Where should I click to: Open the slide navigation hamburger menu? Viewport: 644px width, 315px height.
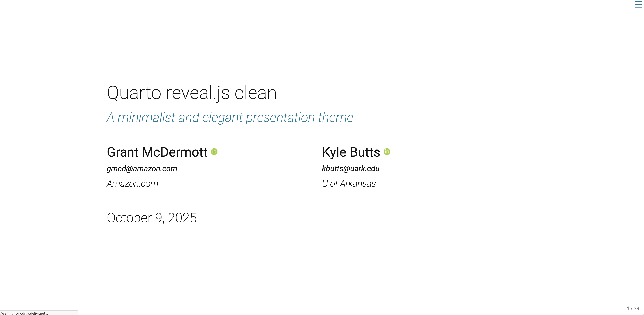(x=638, y=5)
